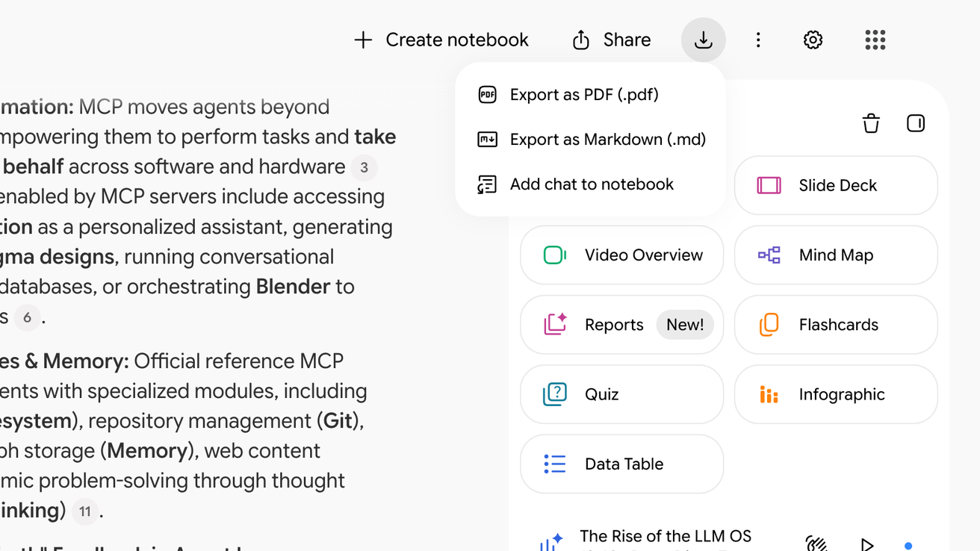Generate a Video Overview
The height and width of the screenshot is (551, 980).
point(621,255)
